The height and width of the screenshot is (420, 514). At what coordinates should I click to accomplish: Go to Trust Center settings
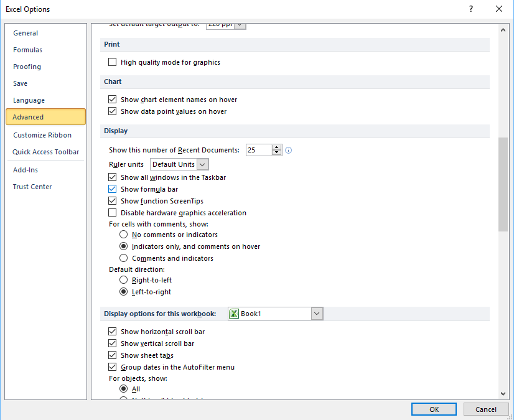coord(32,187)
